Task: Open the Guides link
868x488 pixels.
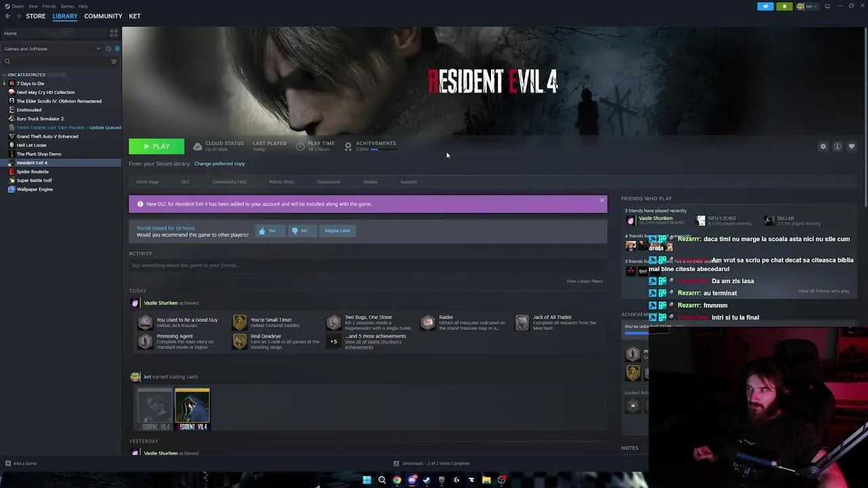Action: [x=370, y=182]
